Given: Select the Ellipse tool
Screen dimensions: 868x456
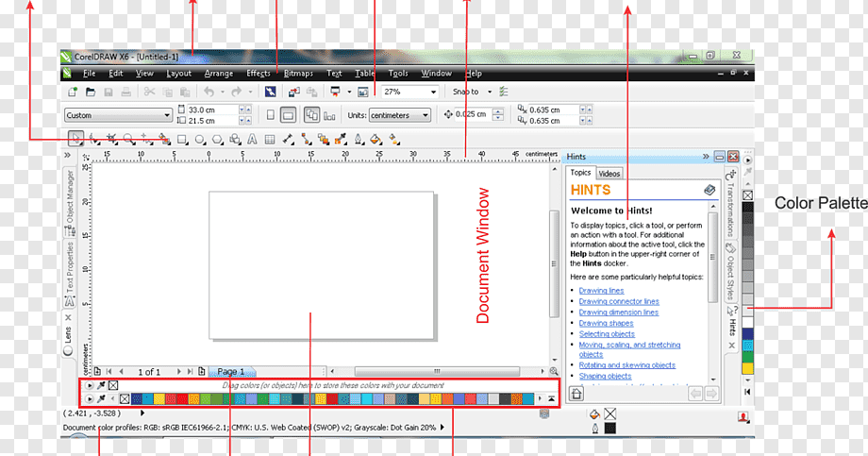Looking at the screenshot, I should point(199,140).
